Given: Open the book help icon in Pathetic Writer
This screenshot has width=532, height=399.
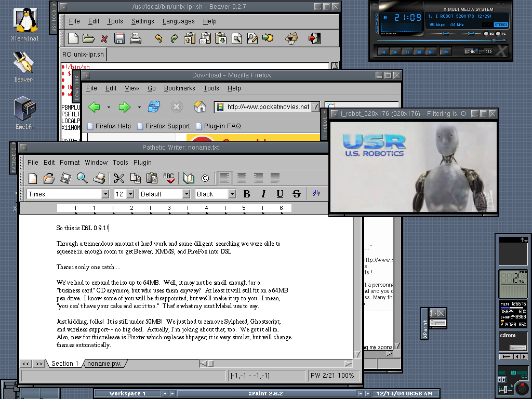Looking at the screenshot, I should coord(188,178).
